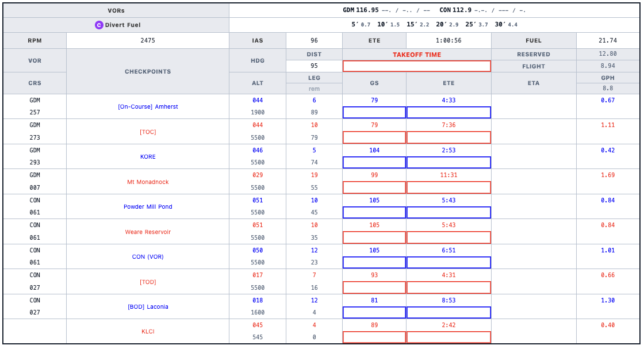Viewport: 644px width, 349px height.
Task: Select the KORE checkpoint
Action: (x=148, y=157)
